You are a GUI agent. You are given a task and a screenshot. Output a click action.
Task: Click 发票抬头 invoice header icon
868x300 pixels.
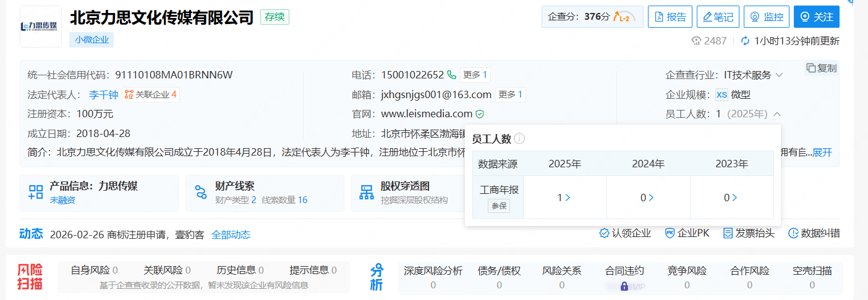pos(728,233)
